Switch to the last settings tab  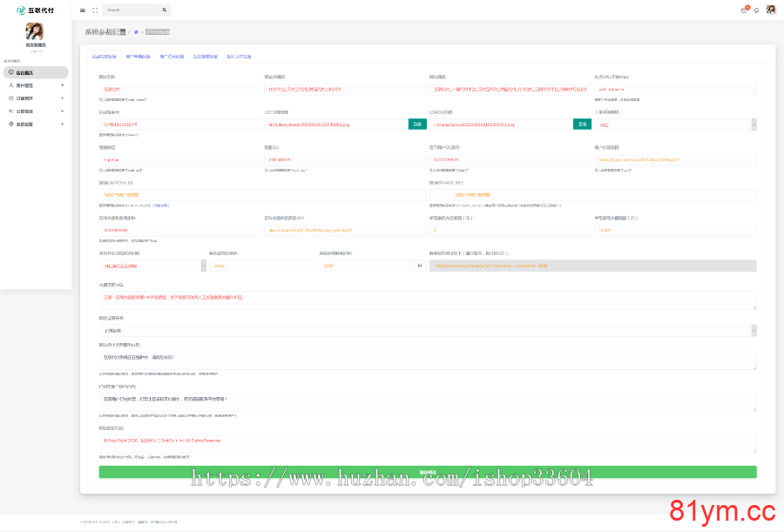(239, 56)
